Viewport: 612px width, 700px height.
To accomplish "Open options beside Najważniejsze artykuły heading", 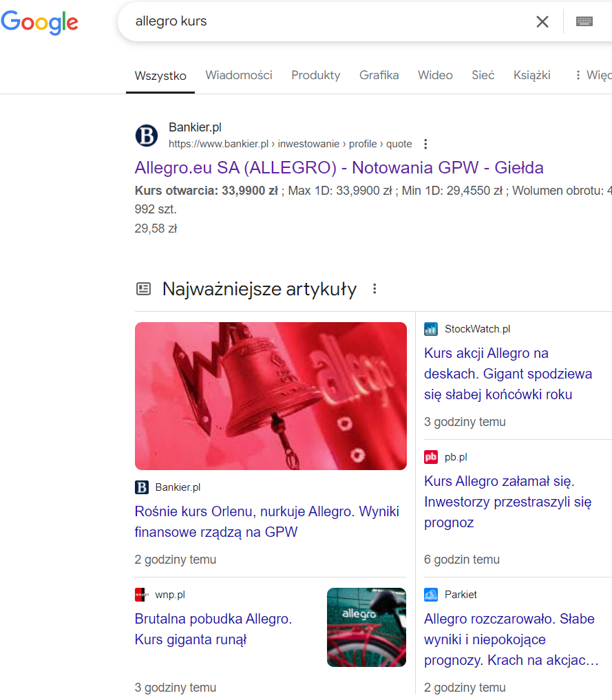I will pyautogui.click(x=374, y=289).
